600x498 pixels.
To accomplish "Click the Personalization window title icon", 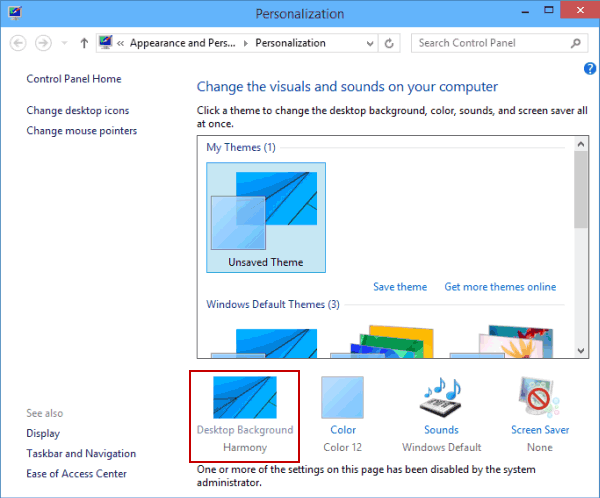I will [15, 13].
